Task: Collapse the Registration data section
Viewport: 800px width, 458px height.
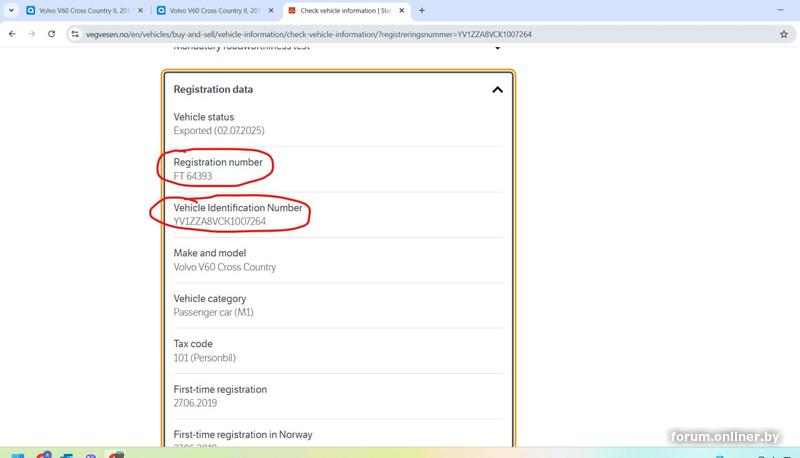Action: click(x=497, y=90)
